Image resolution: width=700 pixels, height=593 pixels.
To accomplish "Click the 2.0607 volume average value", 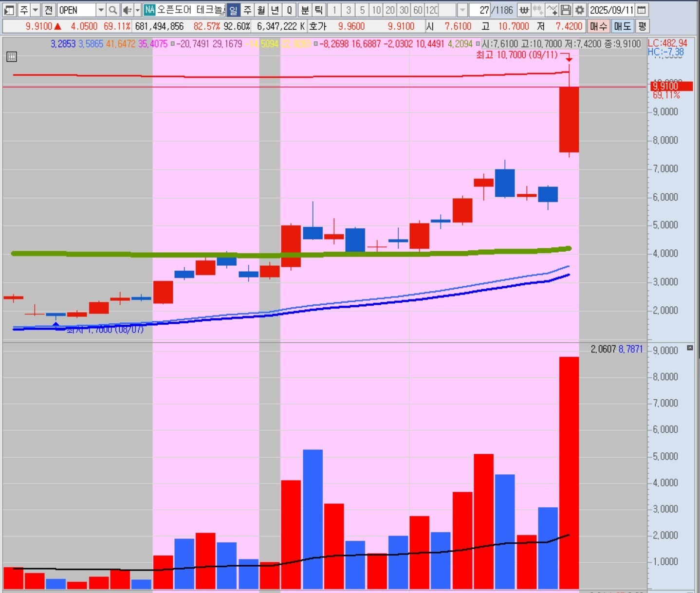I will coord(603,349).
